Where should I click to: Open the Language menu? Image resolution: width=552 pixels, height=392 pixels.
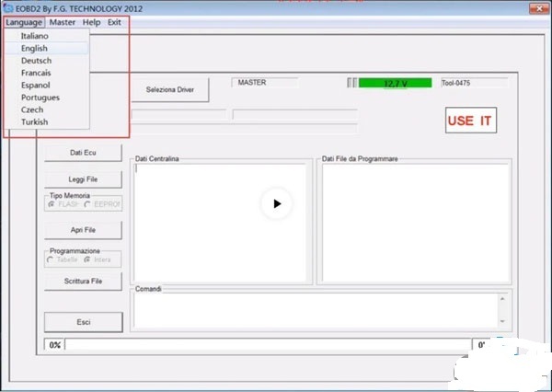pyautogui.click(x=23, y=21)
